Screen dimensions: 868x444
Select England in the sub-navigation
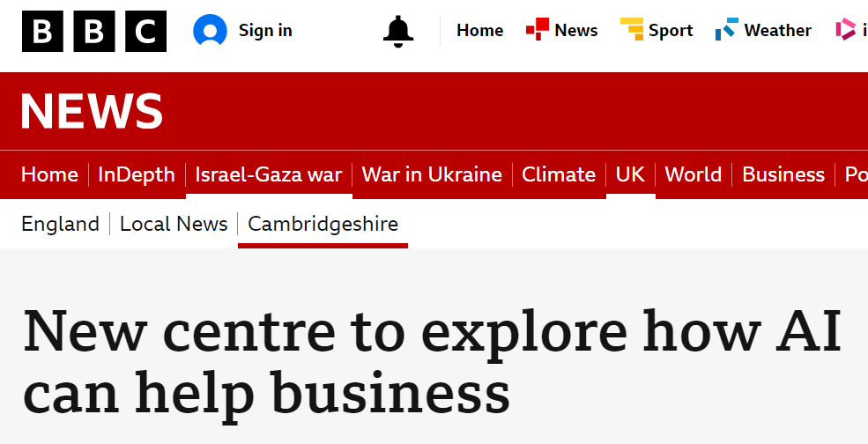pyautogui.click(x=60, y=224)
